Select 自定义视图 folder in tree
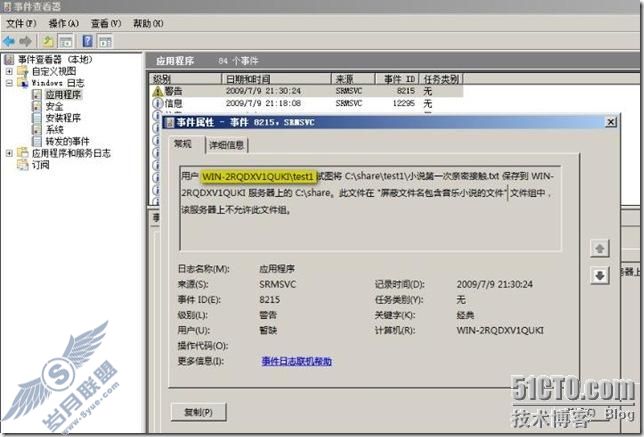 click(x=54, y=71)
